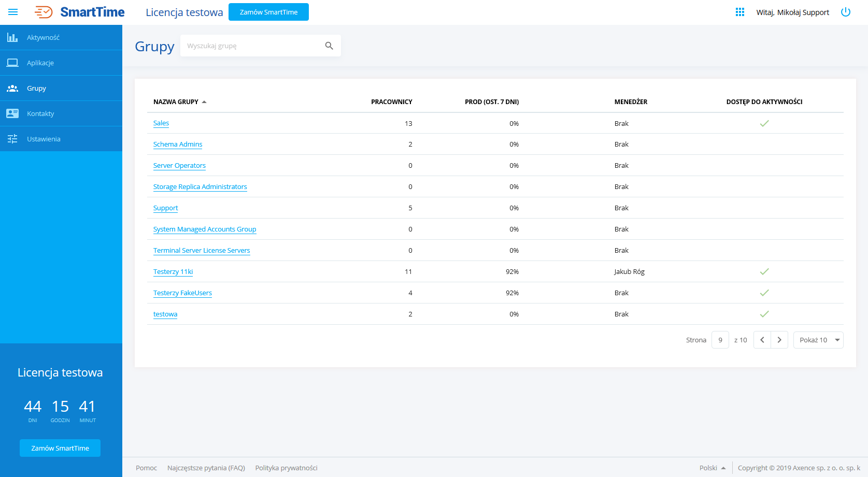Go to the next page arrow

(779, 340)
